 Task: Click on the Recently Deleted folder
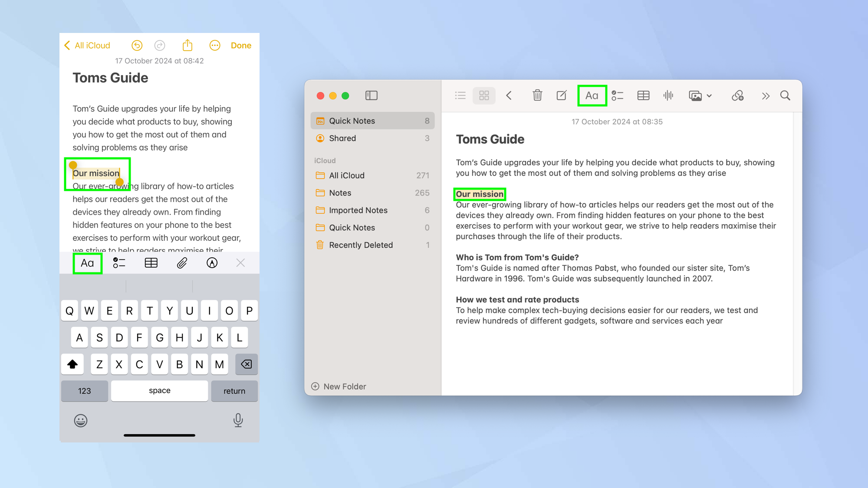361,245
